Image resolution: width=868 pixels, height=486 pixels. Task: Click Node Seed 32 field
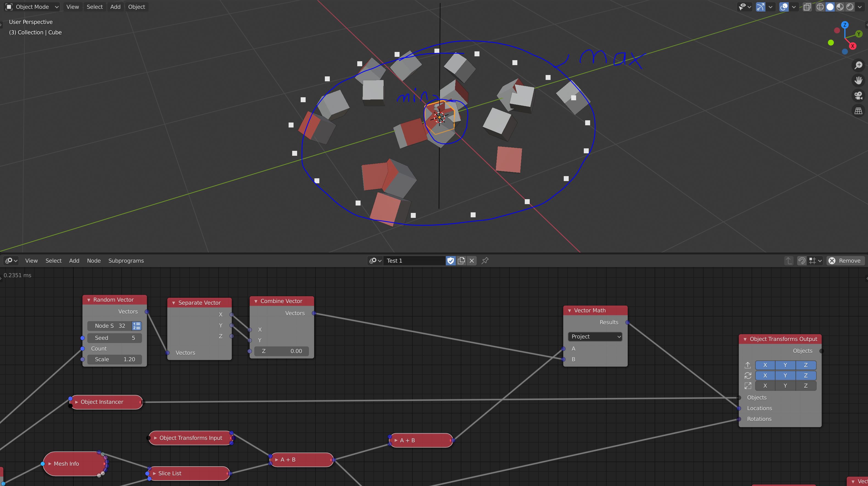pos(110,326)
